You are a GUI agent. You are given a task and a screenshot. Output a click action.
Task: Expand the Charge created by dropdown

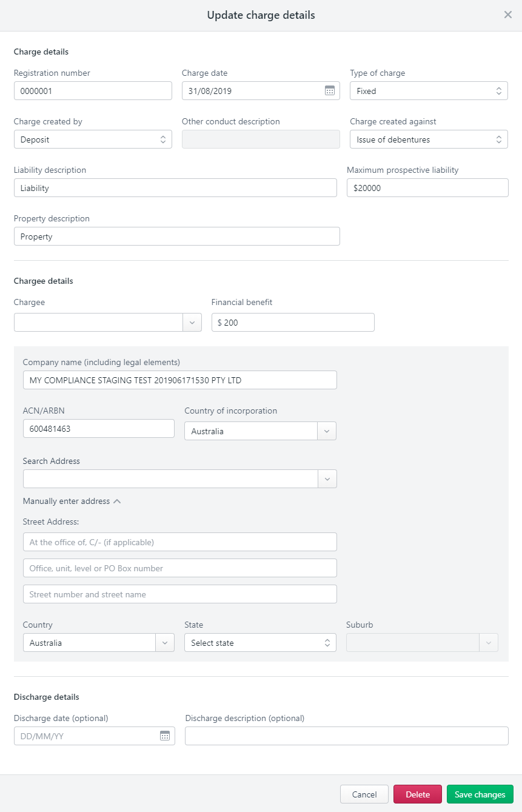[93, 139]
